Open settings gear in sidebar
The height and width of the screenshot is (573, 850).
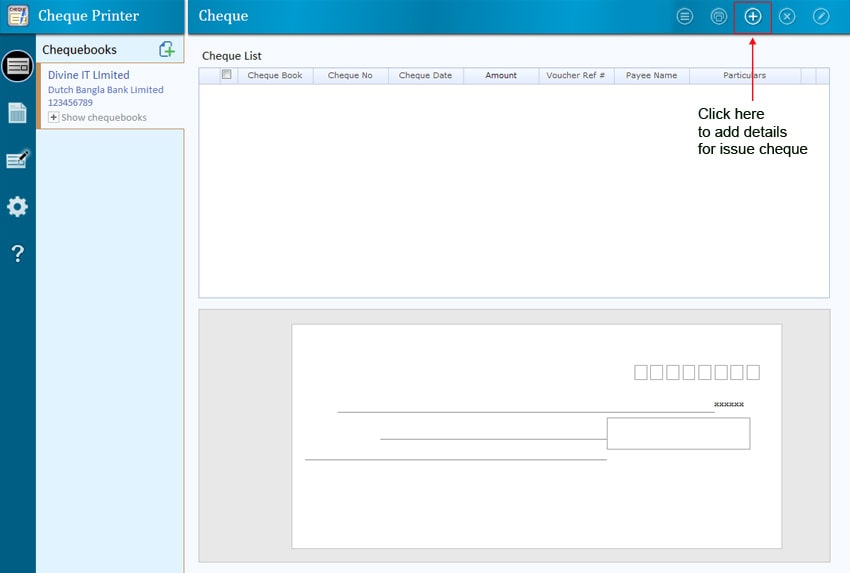(17, 207)
